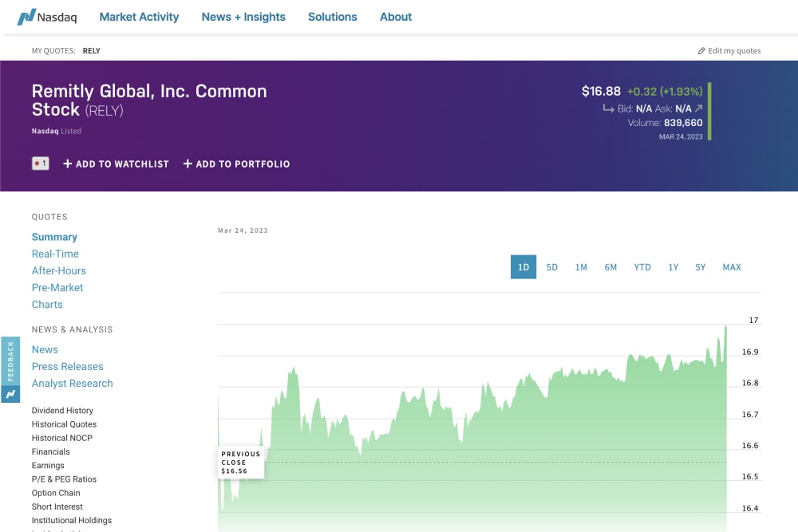The image size is (798, 532).
Task: Open Financials page
Action: tap(50, 451)
